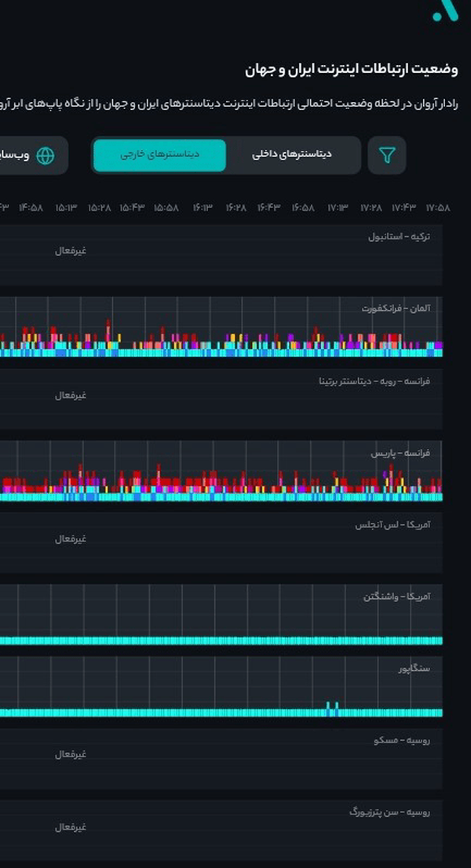Open the filter funnel icon button
The image size is (471, 868).
(387, 155)
